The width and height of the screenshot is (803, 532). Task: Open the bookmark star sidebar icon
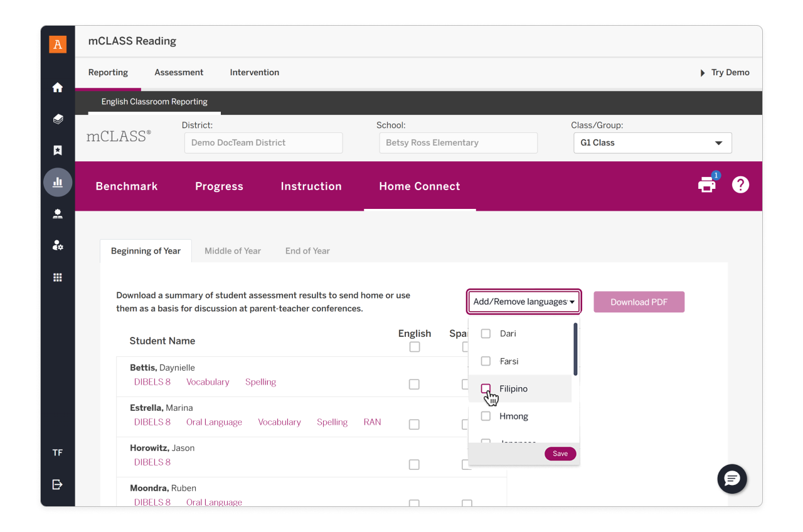tap(58, 151)
